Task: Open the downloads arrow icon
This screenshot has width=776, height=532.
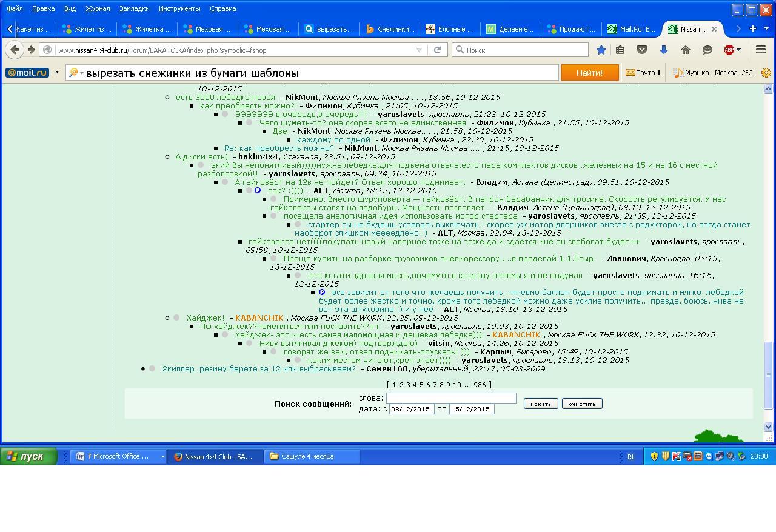Action: pyautogui.click(x=664, y=50)
